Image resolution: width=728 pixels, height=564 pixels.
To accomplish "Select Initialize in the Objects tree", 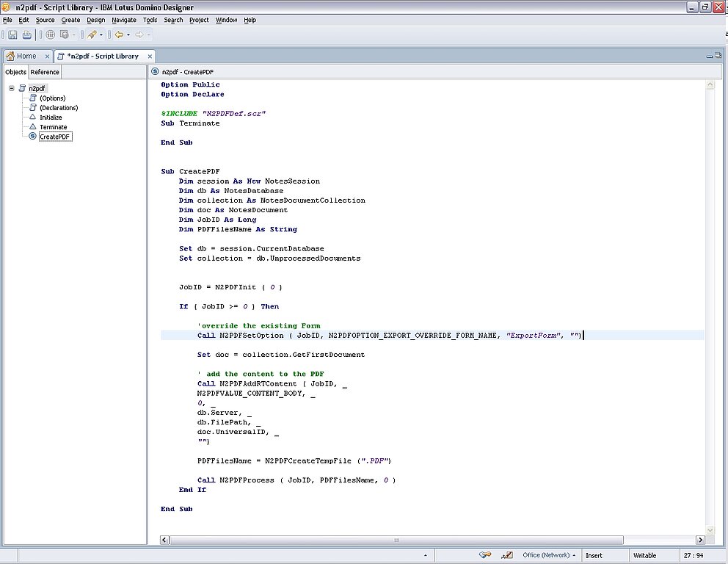I will (51, 117).
